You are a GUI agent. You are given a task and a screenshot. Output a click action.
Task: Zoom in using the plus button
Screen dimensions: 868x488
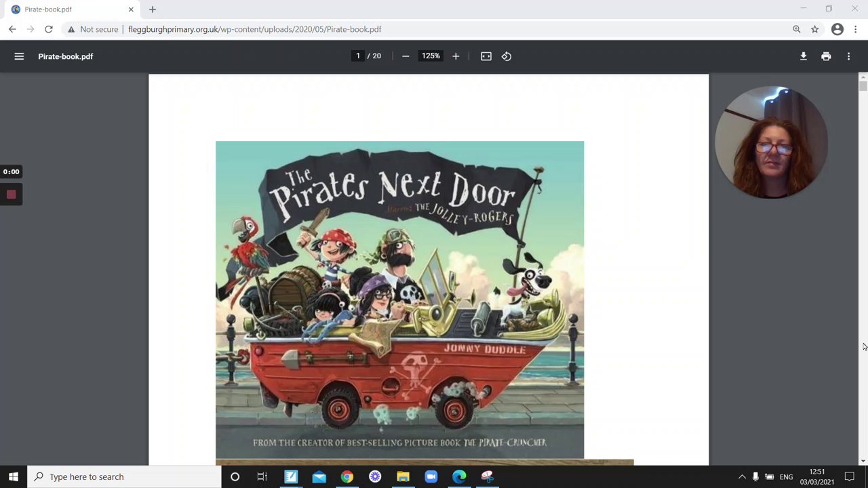tap(456, 56)
